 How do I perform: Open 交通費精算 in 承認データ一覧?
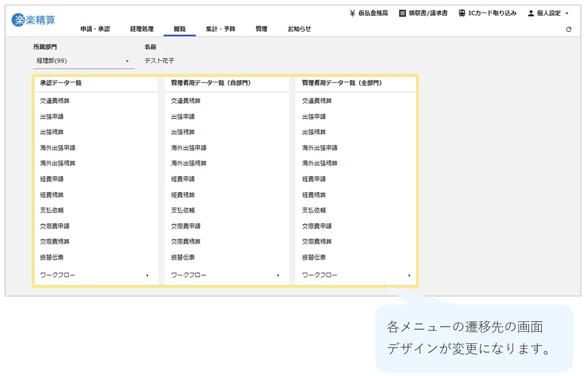[55, 101]
